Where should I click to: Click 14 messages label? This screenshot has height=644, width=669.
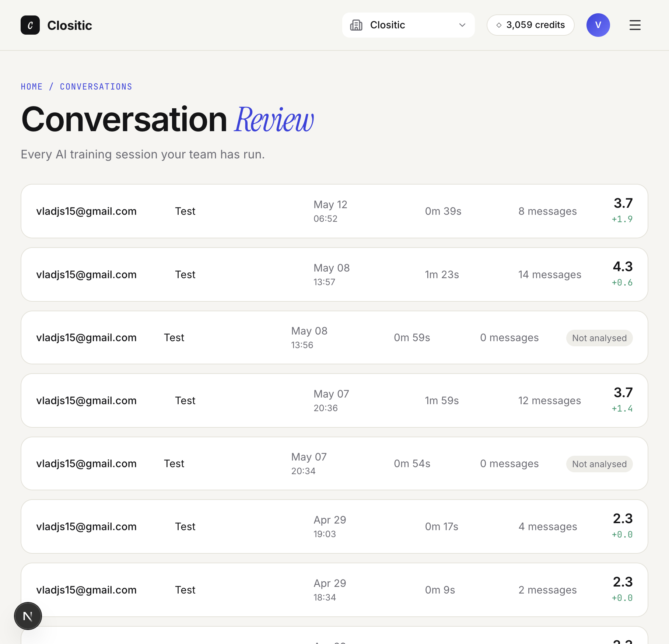click(550, 274)
